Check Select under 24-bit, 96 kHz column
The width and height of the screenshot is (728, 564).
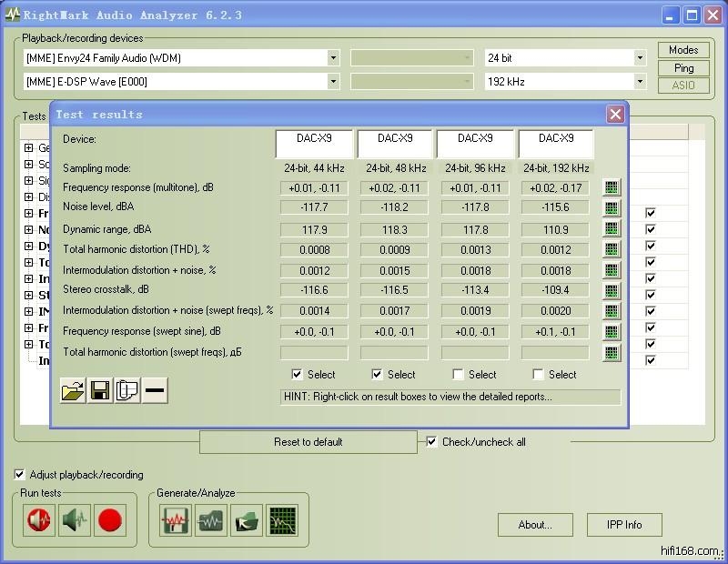pyautogui.click(x=459, y=375)
